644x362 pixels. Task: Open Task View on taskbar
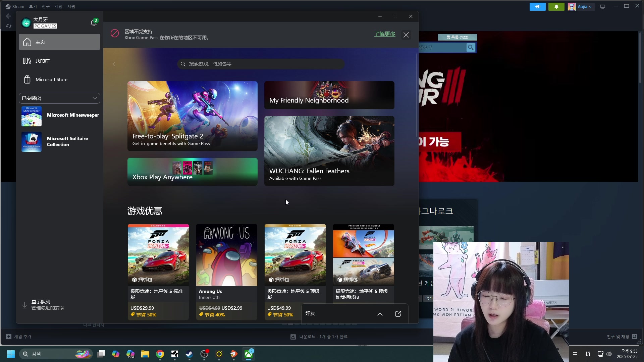click(101, 354)
